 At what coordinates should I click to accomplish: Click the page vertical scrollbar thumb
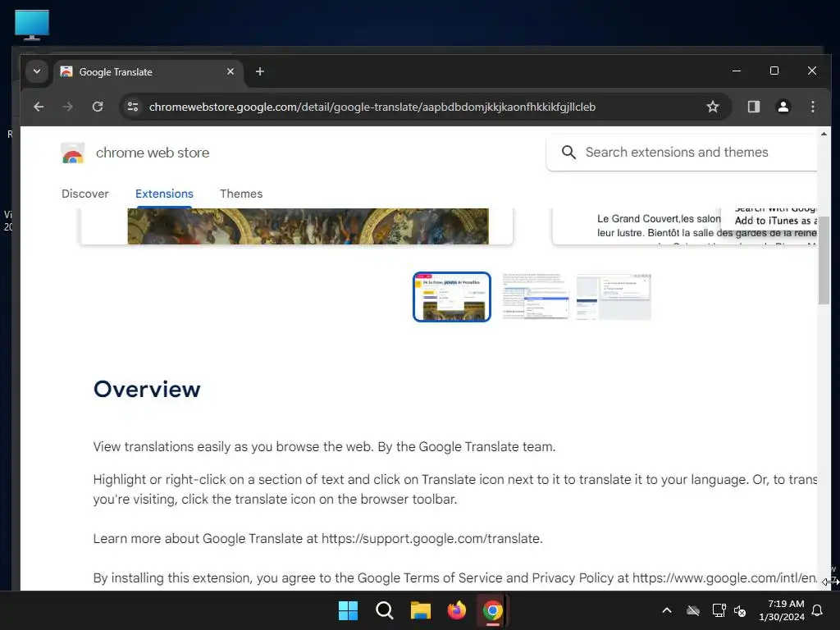(824, 260)
